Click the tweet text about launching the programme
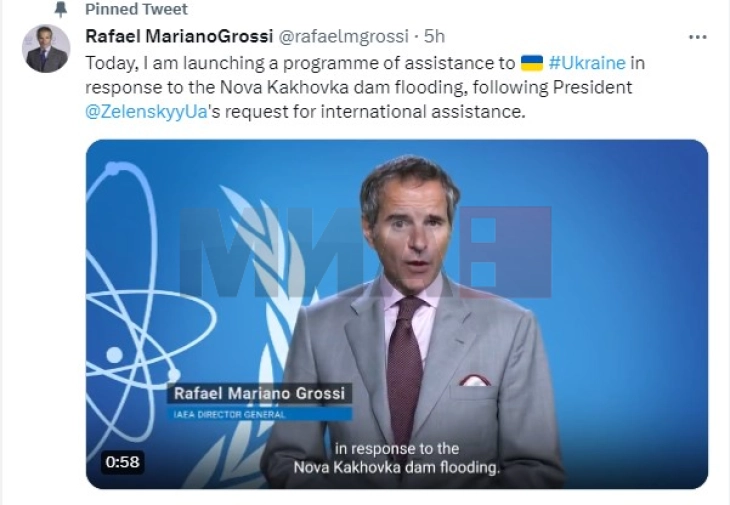Screen dimensions: 730x505 [x=300, y=87]
